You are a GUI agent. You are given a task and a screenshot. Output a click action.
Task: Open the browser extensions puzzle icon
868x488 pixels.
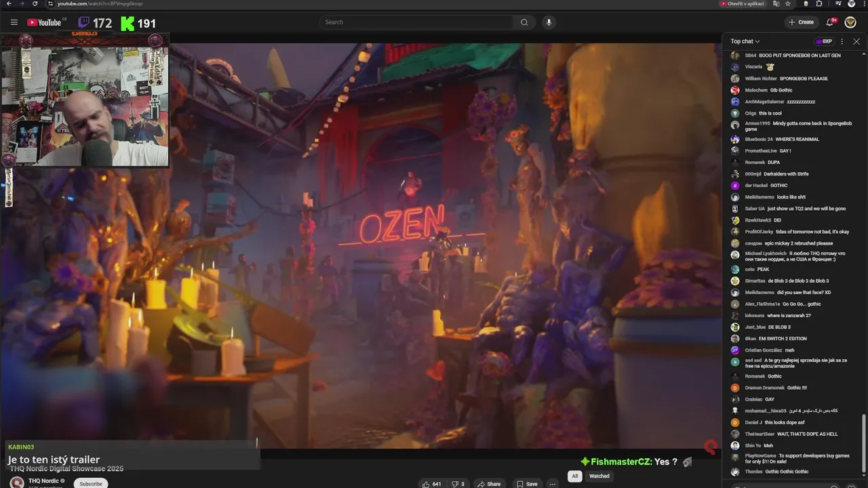[x=819, y=3]
